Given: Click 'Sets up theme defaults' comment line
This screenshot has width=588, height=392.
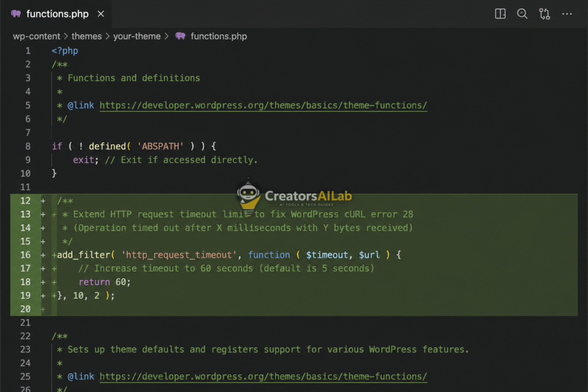Looking at the screenshot, I should pyautogui.click(x=262, y=350).
